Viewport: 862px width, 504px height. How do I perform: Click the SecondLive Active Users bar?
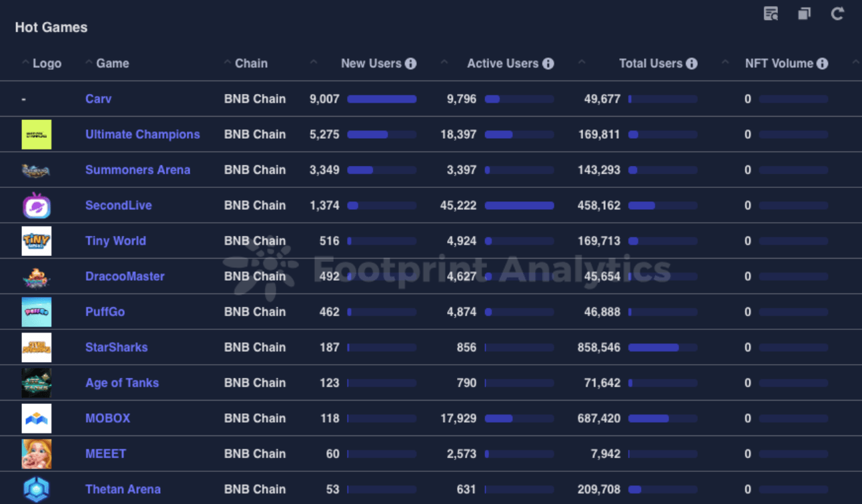(x=519, y=205)
